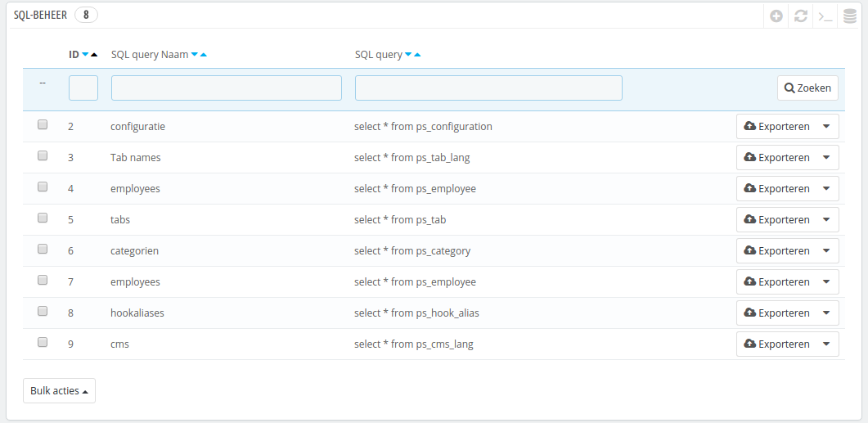Select checkbox for Tab names row
This screenshot has width=868, height=423.
click(x=42, y=155)
